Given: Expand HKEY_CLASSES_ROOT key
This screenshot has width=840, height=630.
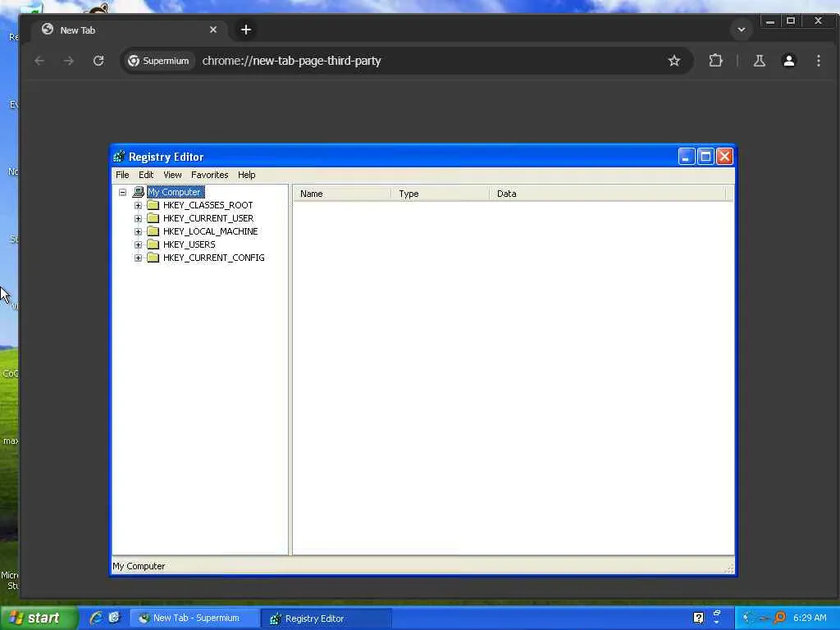Looking at the screenshot, I should click(138, 205).
